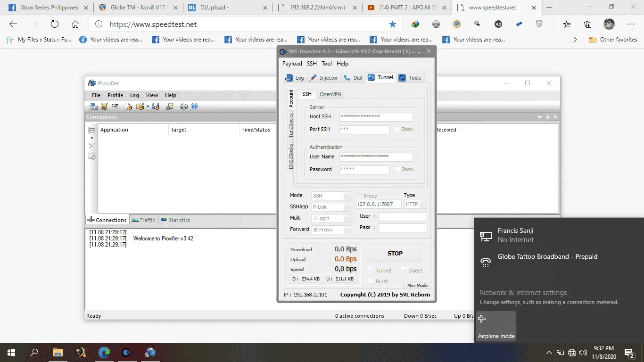Click the favorite star in address bar
644x362 pixels.
(393, 25)
